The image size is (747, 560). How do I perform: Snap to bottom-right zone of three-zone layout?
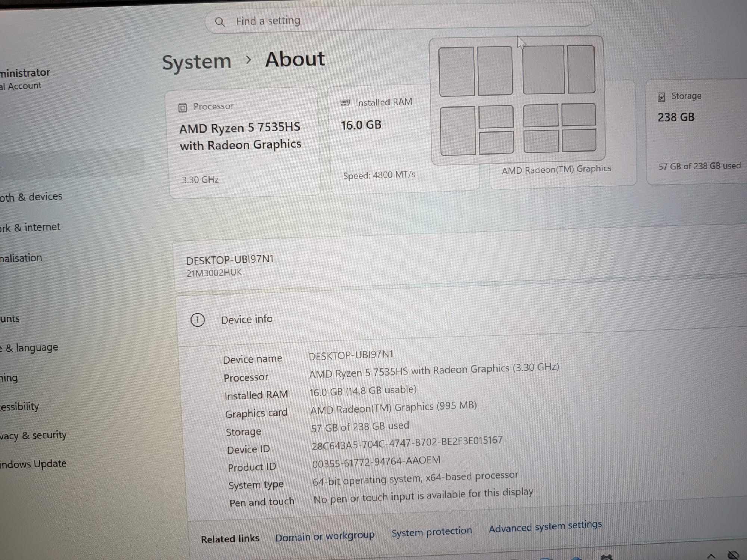coord(497,143)
